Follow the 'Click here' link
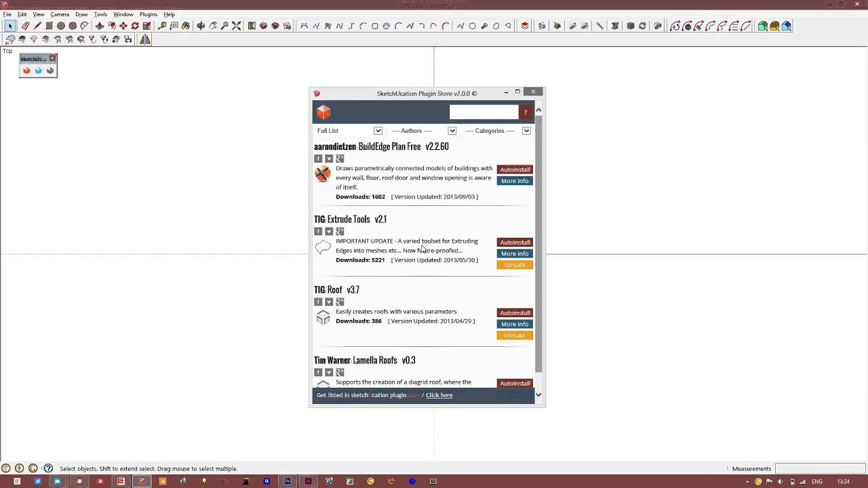The image size is (868, 488). point(439,395)
